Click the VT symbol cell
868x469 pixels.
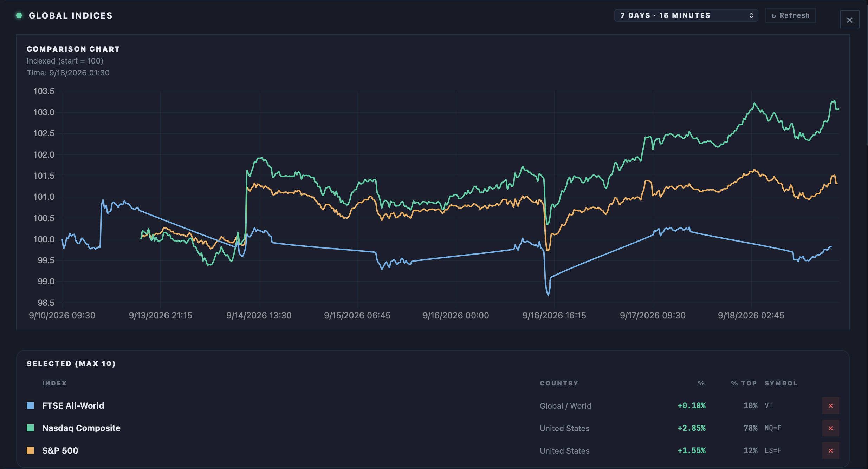769,406
